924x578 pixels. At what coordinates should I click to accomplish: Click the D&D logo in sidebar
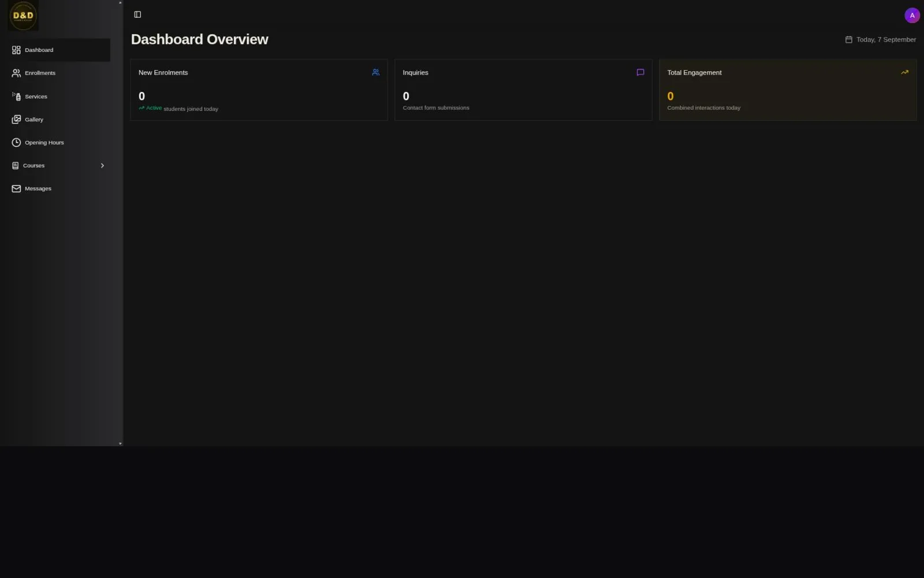click(x=23, y=16)
